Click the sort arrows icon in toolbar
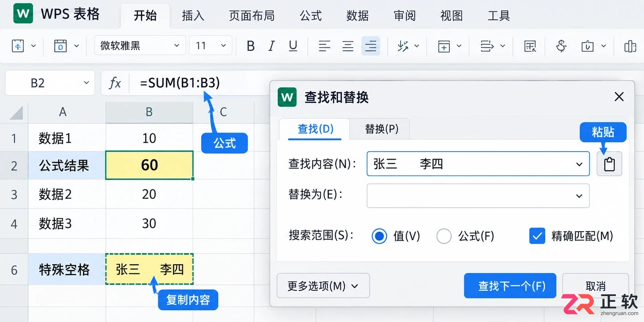Viewport: 644px width, 322px height. (403, 46)
